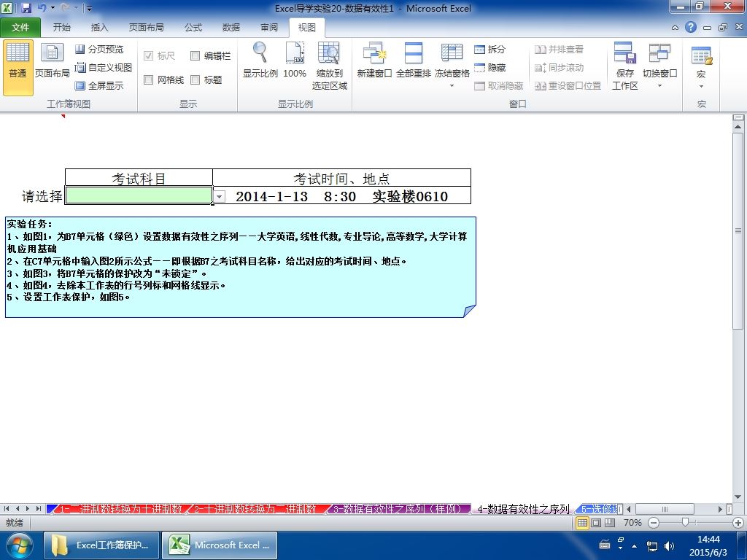Open the Zoom (显示比例) dialog
Viewport: 747px width, 560px height.
[260, 61]
